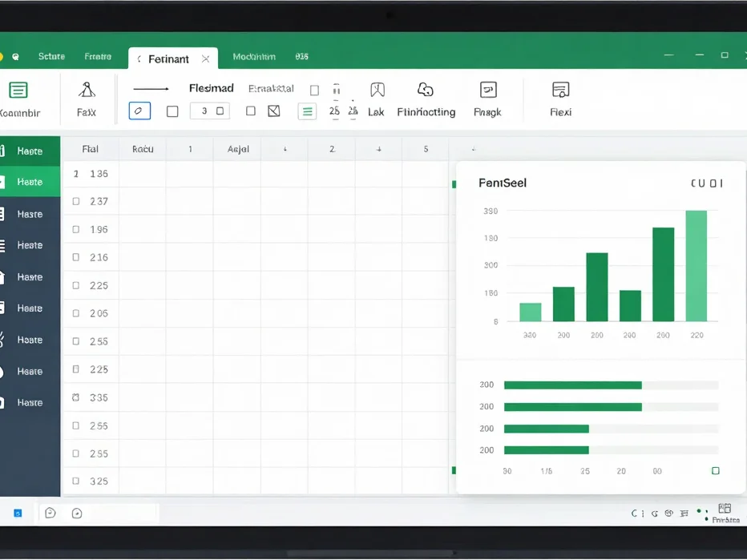Toggle the checkbox right of the eraser button
Viewport: 747px width, 560px height.
[172, 111]
